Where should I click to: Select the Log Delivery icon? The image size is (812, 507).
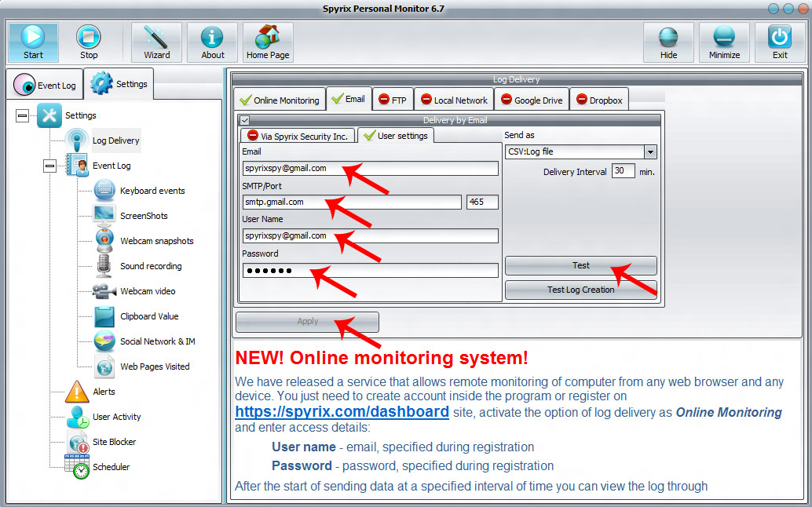[77, 140]
